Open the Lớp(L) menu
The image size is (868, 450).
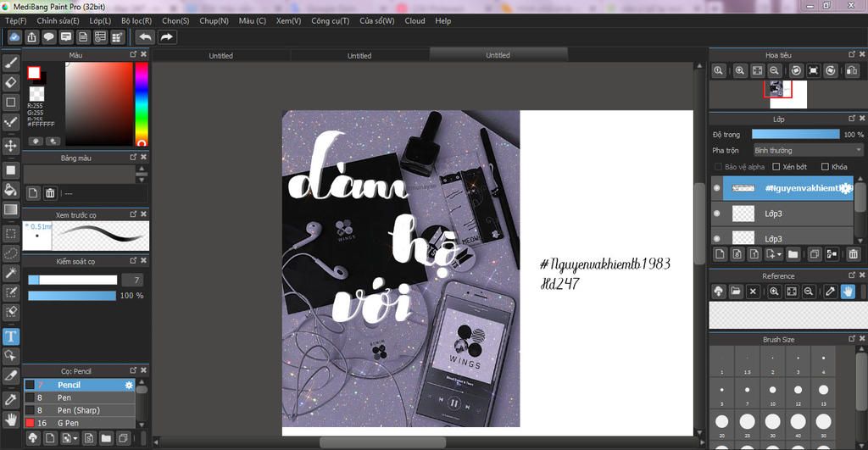coord(100,20)
